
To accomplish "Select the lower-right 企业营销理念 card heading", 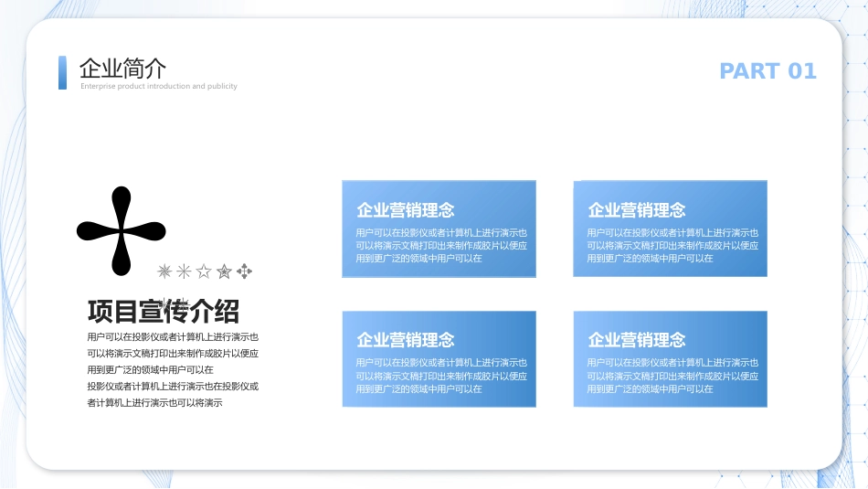I will [637, 340].
